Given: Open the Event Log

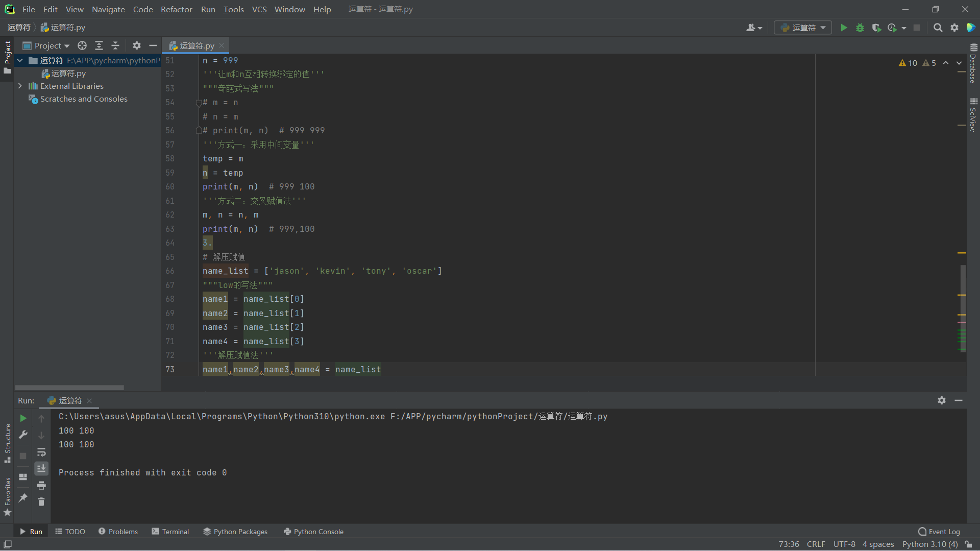Looking at the screenshot, I should (939, 532).
